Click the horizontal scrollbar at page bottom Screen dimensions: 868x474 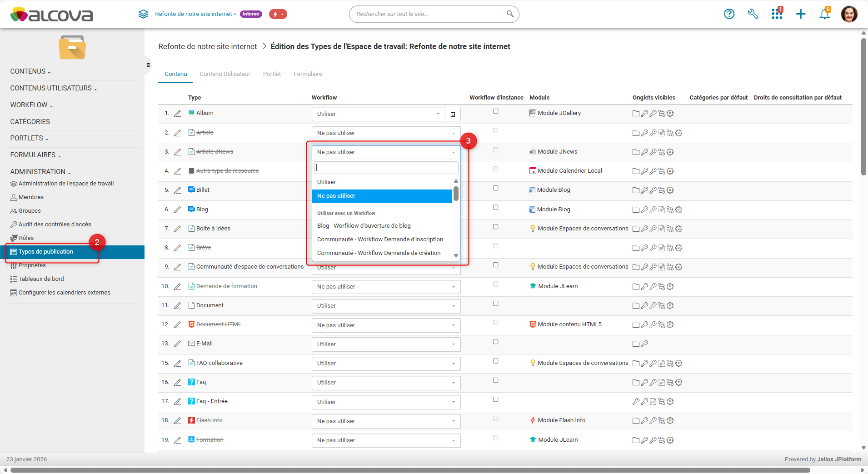coord(409,470)
